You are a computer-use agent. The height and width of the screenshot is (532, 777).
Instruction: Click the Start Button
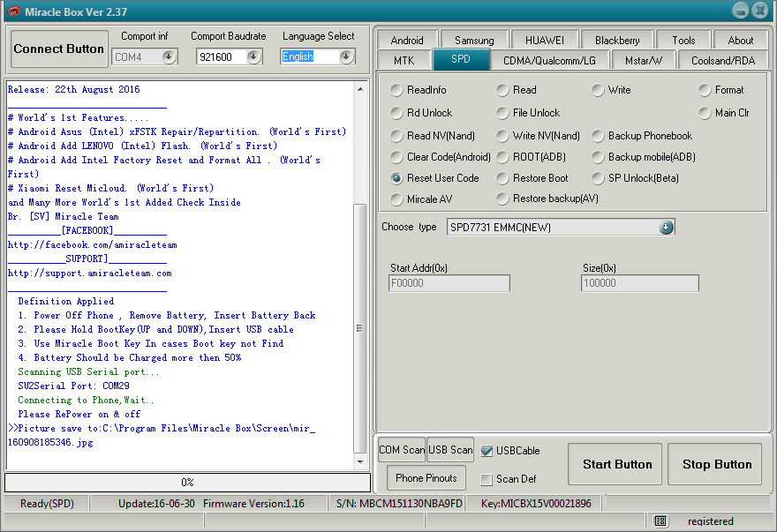coord(615,464)
